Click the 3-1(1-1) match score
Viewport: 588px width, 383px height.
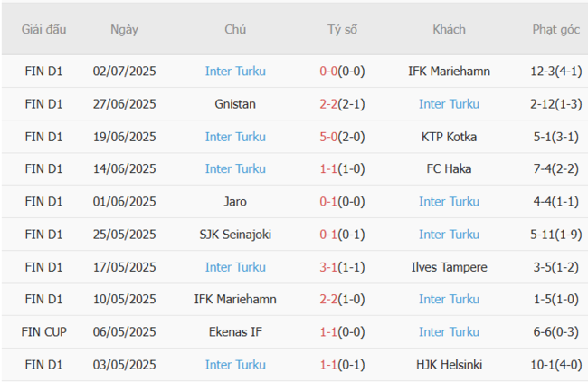click(342, 267)
